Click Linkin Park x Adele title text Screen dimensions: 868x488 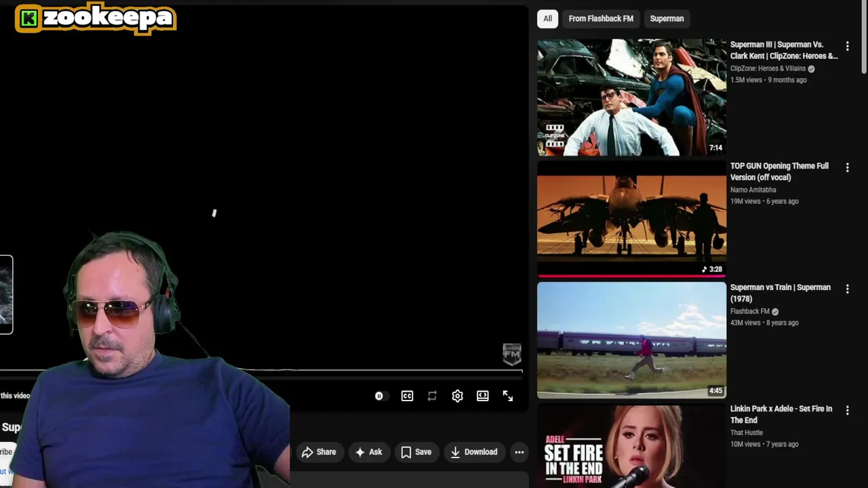(x=781, y=414)
